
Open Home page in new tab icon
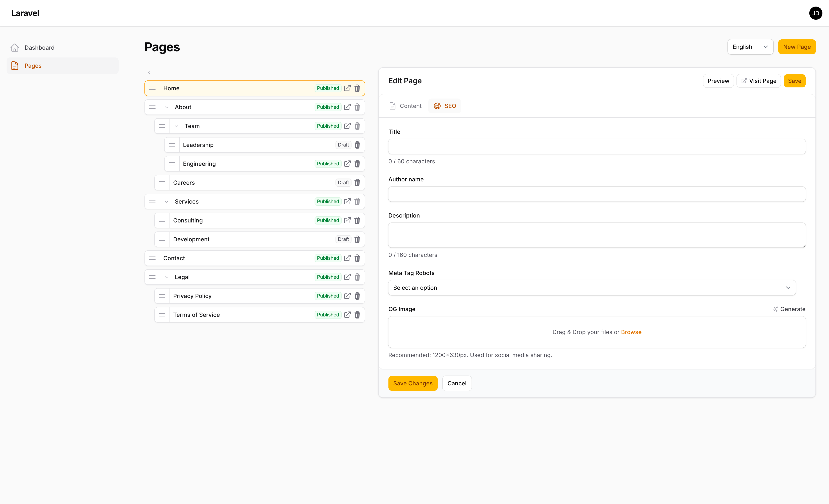(347, 88)
